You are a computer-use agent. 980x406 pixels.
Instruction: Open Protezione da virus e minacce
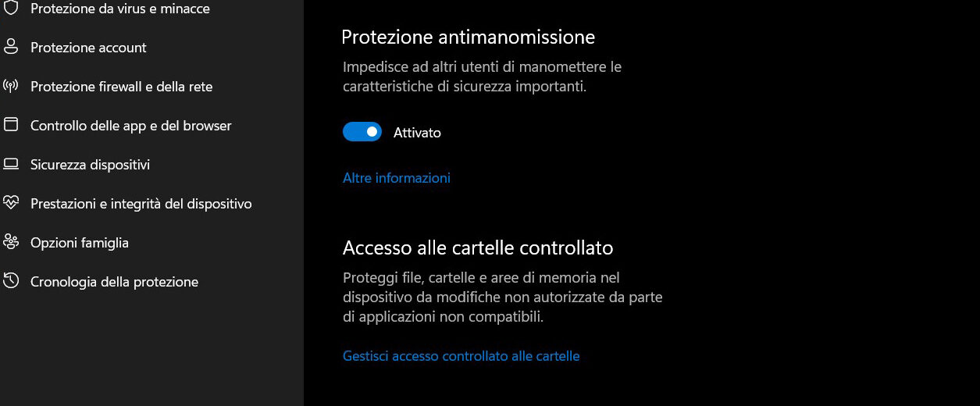119,9
